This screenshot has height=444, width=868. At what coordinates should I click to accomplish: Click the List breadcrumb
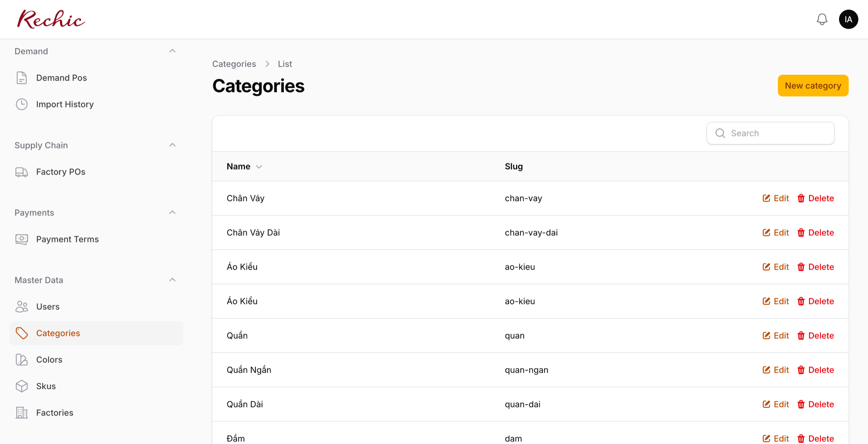coord(285,64)
